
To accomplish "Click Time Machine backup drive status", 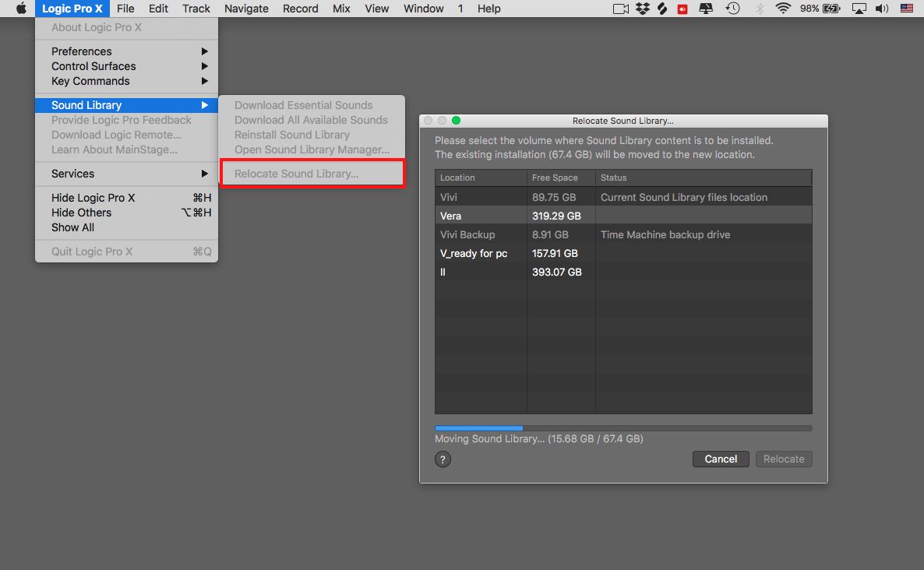I will coord(665,234).
